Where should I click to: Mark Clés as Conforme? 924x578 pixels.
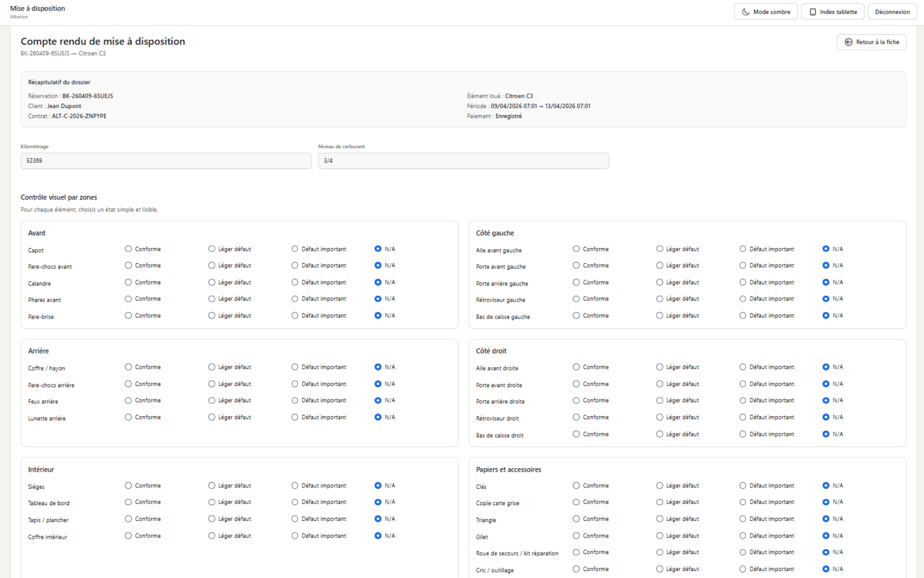pyautogui.click(x=576, y=486)
